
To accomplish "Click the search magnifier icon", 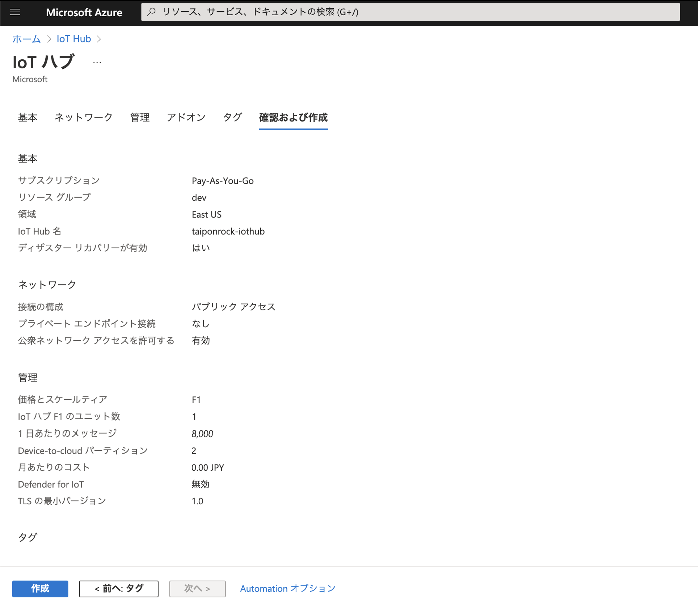I will click(x=152, y=12).
